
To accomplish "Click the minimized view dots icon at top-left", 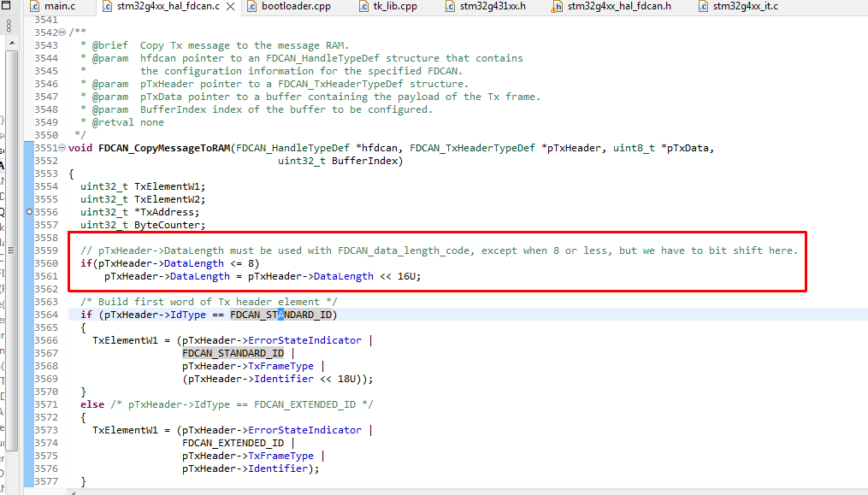I will 7,23.
